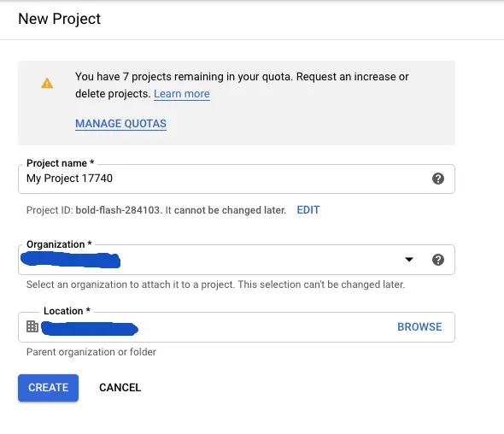Screen dimensions: 504x434
Task: Click the orange quota warning triangle icon
Action: tap(47, 83)
